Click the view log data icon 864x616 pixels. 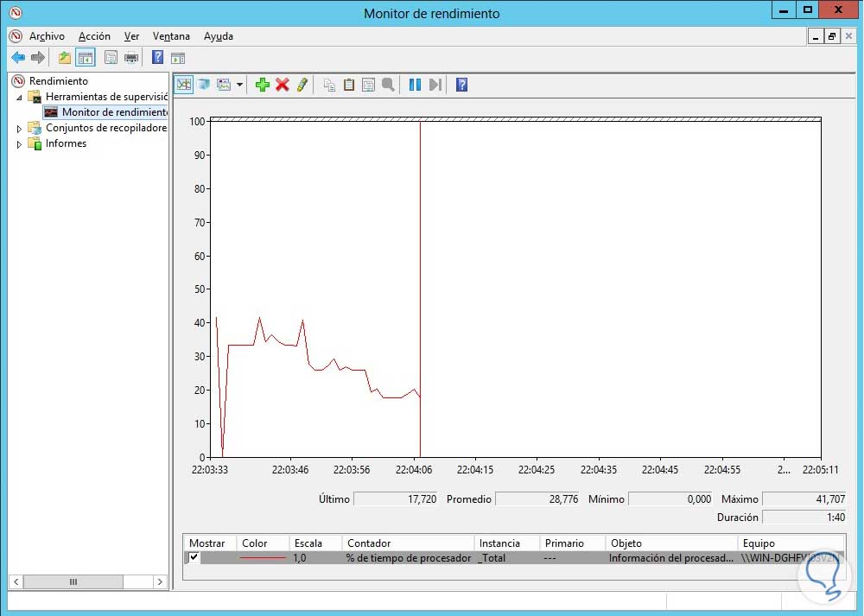[x=204, y=85]
